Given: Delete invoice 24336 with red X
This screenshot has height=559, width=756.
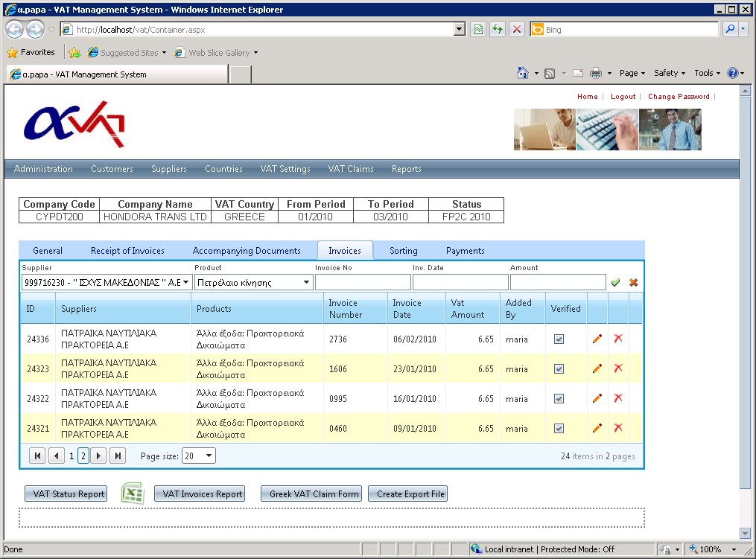Looking at the screenshot, I should point(618,338).
